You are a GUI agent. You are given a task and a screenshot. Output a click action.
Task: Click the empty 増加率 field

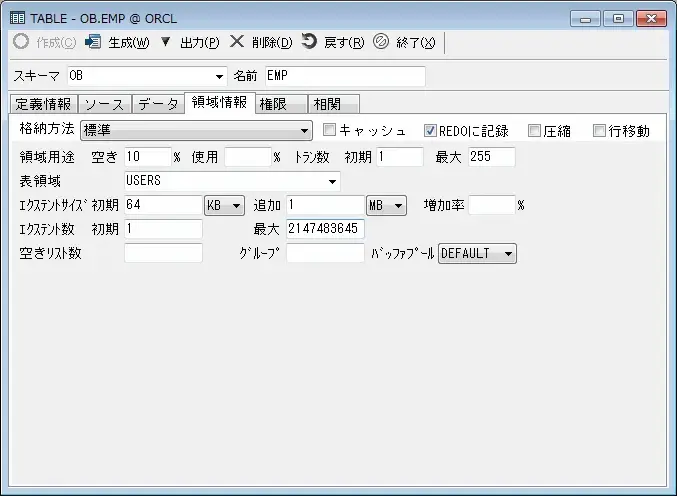click(x=492, y=205)
